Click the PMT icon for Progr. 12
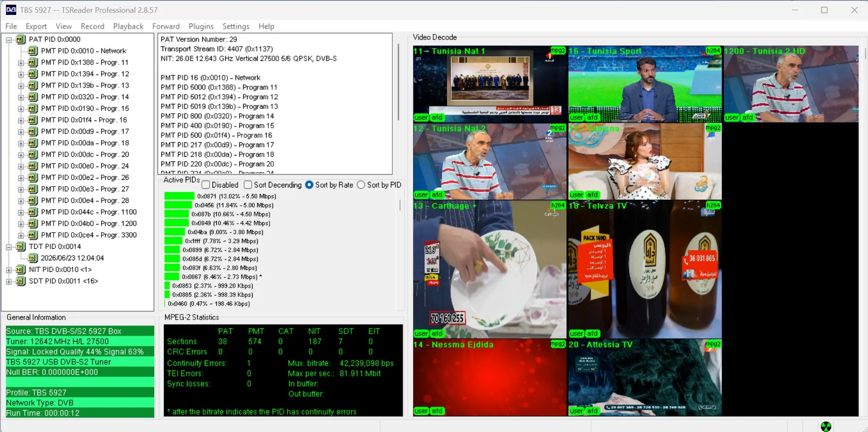Image resolution: width=868 pixels, height=432 pixels. point(33,74)
